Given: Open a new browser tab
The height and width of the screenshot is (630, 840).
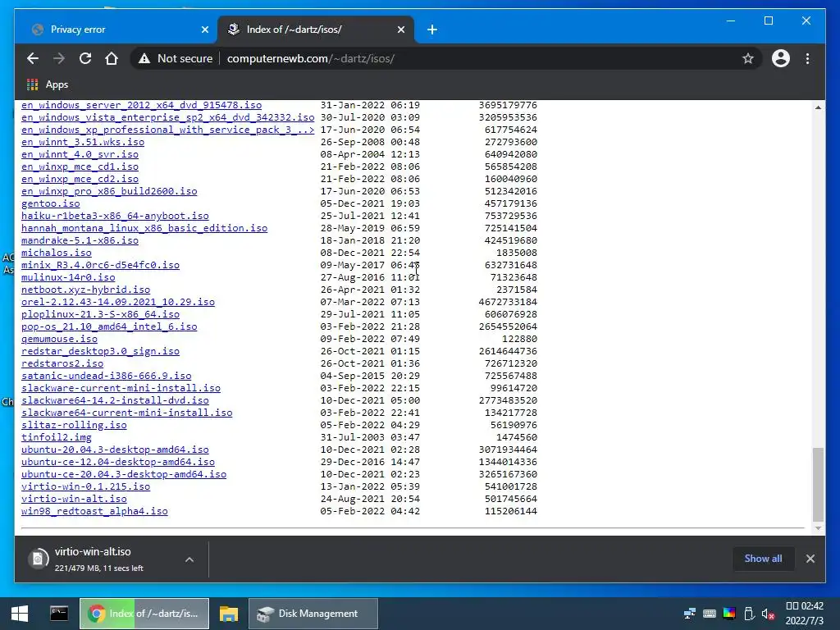Looking at the screenshot, I should 432,30.
